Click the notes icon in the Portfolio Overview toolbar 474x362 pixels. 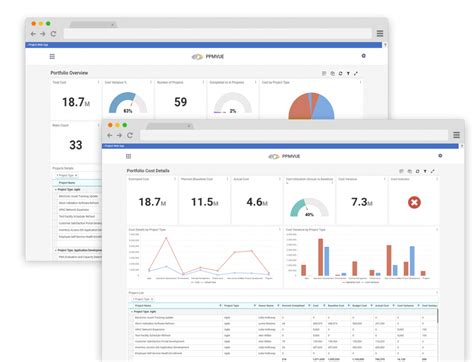pyautogui.click(x=324, y=73)
